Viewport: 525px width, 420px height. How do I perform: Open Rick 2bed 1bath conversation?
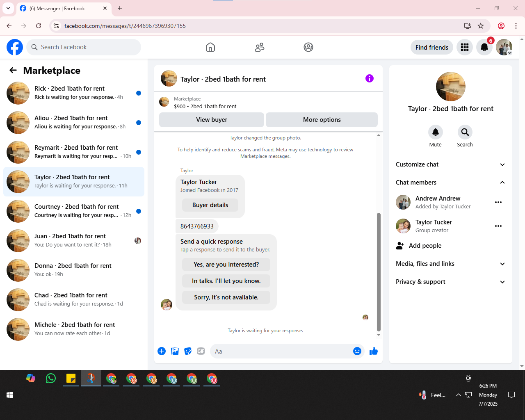pyautogui.click(x=74, y=93)
